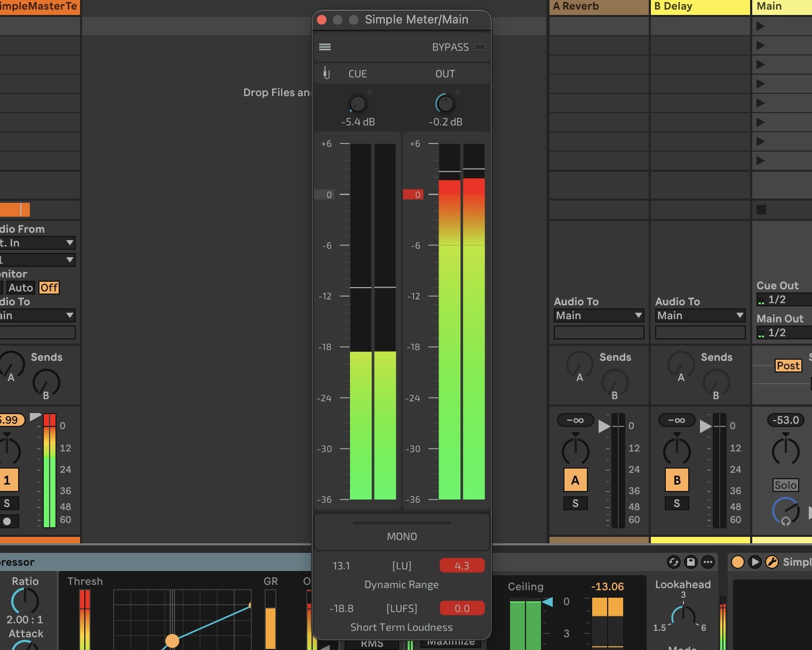
Task: Open the Simple Meter hamburger menu
Action: pos(325,47)
